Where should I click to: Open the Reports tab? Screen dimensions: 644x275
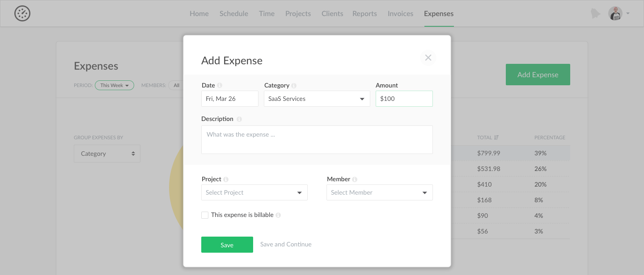point(364,13)
